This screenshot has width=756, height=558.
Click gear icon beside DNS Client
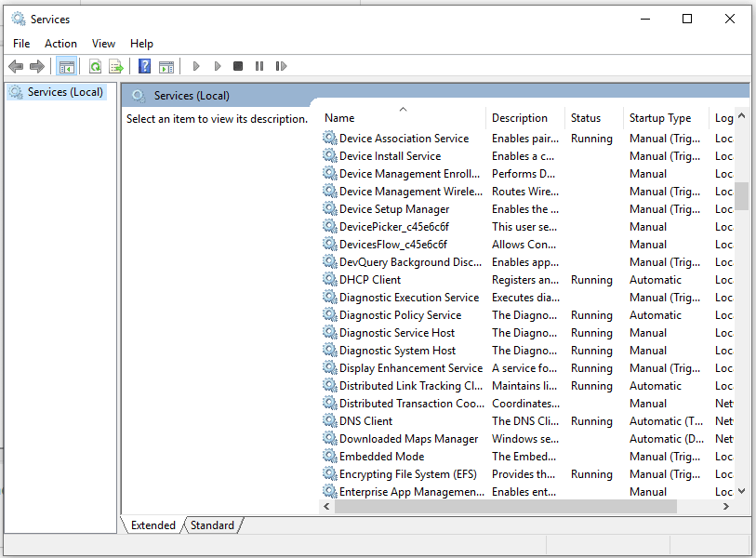[x=330, y=420]
